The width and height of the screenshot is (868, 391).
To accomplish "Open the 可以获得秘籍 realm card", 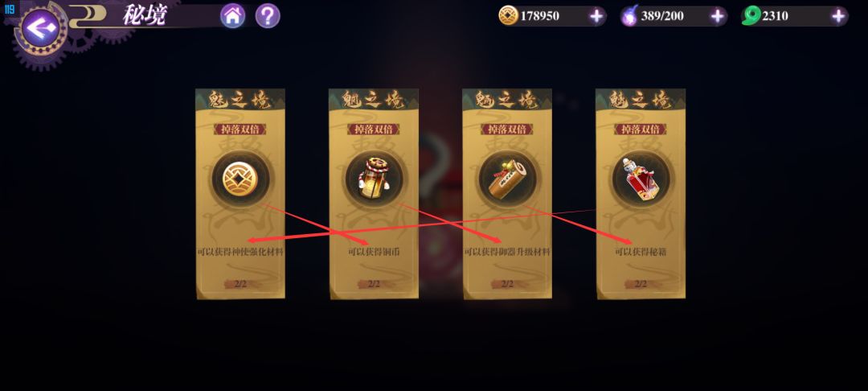I will (x=641, y=194).
